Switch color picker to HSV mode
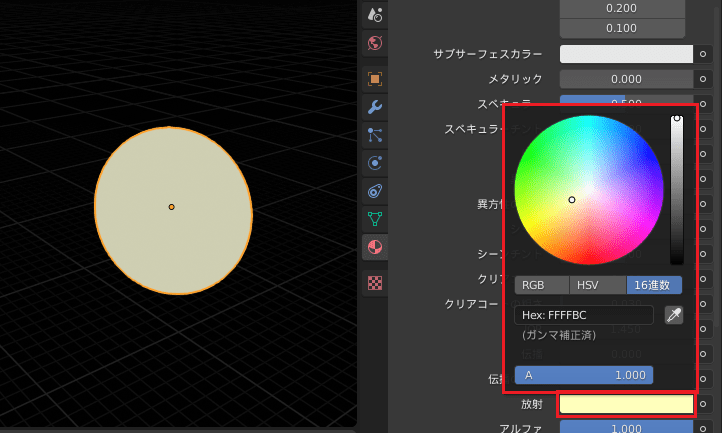Image resolution: width=722 pixels, height=433 pixels. pyautogui.click(x=598, y=285)
